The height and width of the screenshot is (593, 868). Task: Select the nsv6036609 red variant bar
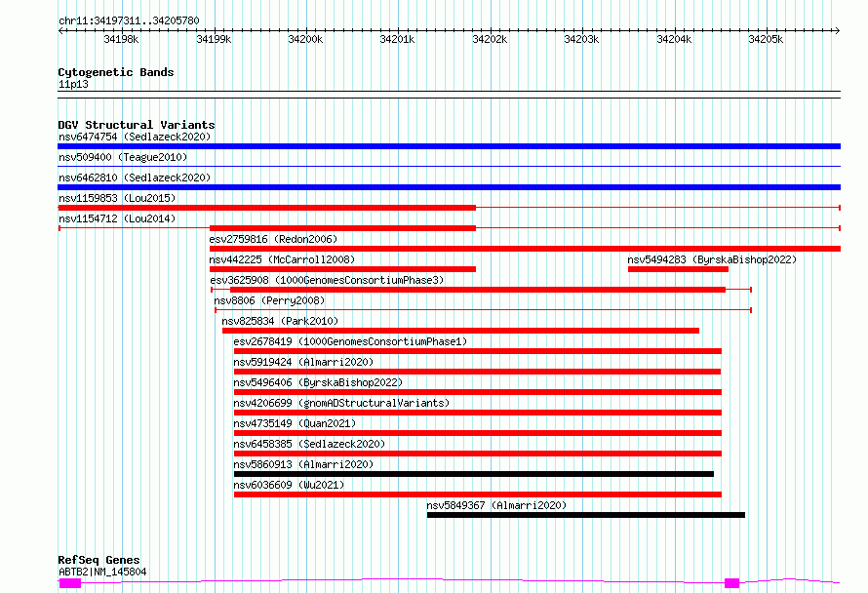tap(478, 494)
